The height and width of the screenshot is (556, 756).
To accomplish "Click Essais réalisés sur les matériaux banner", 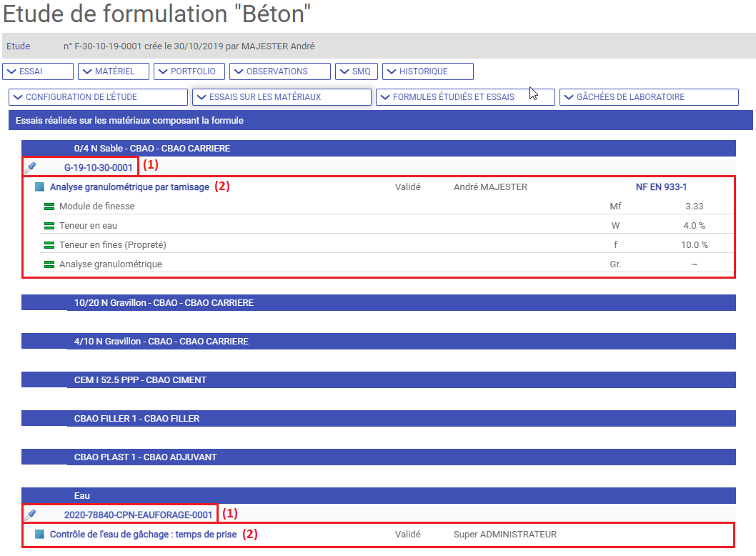I will click(380, 120).
